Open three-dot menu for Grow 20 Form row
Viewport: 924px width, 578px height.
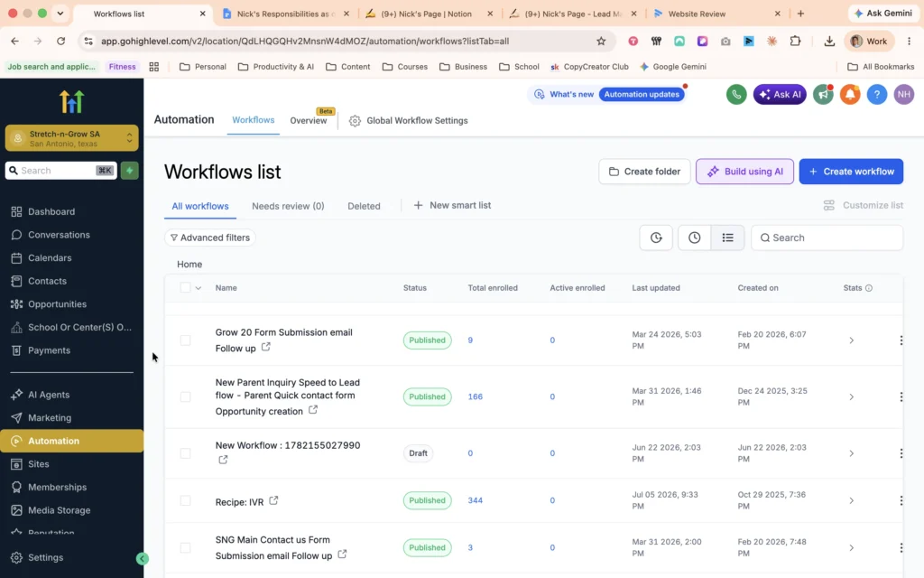click(x=901, y=340)
